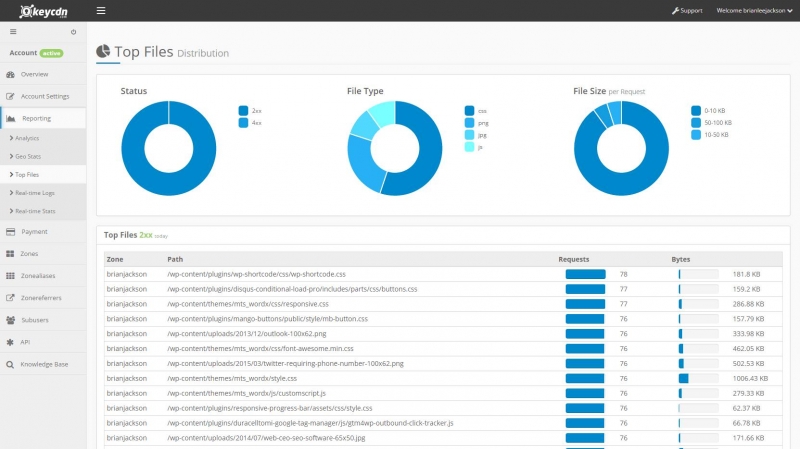Click the png legend color swatch
The image size is (800, 449).
tap(469, 123)
